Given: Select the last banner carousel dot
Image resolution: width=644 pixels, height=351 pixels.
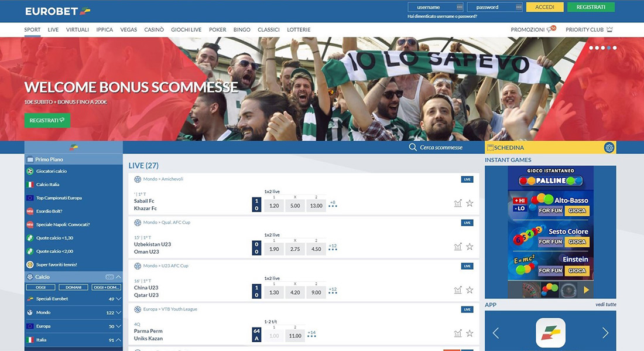Looking at the screenshot, I should 614,47.
